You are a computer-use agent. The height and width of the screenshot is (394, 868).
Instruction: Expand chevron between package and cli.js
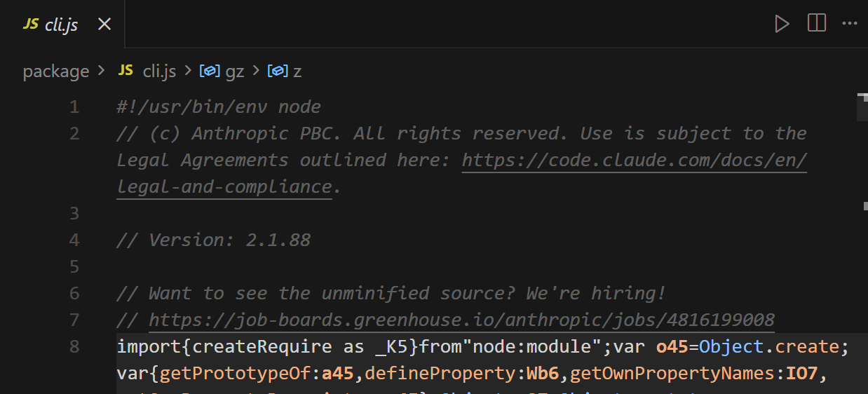click(102, 71)
